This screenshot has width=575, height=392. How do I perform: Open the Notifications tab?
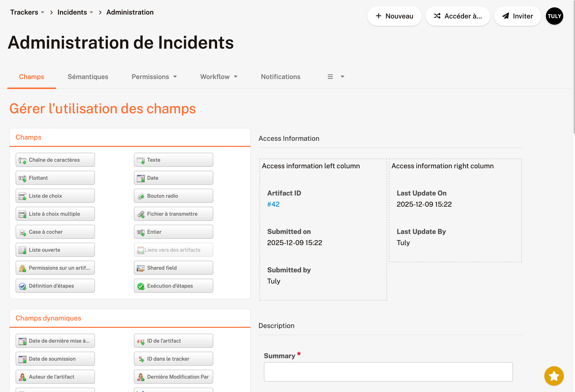[x=280, y=77]
